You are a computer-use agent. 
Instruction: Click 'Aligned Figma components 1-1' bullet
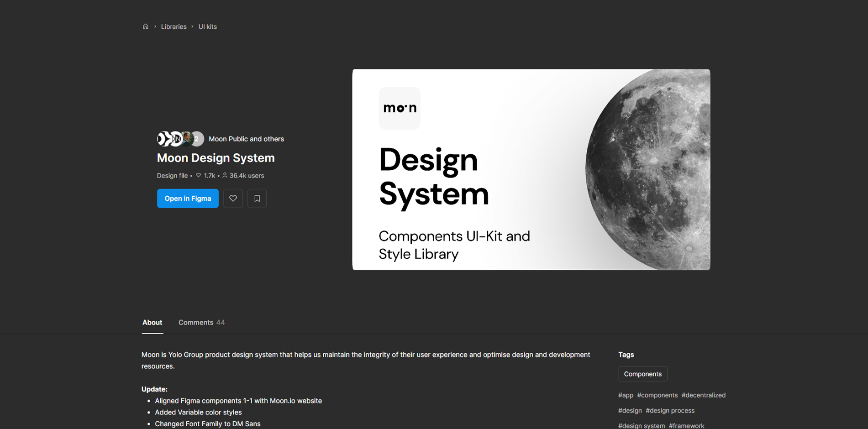[x=238, y=401]
